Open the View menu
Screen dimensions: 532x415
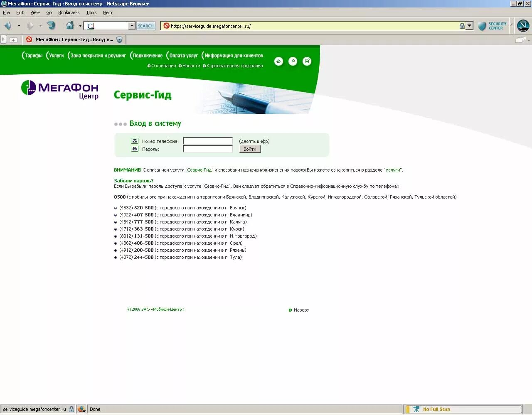(x=35, y=12)
